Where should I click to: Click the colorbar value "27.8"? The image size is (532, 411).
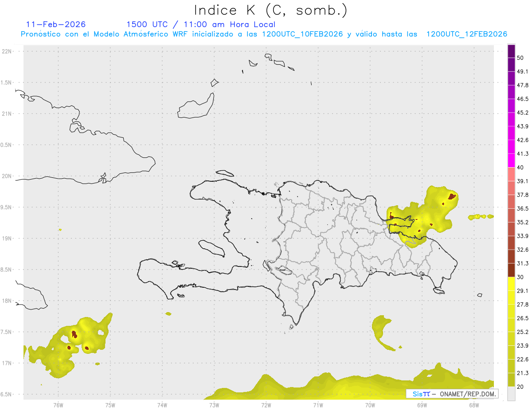[x=523, y=305]
